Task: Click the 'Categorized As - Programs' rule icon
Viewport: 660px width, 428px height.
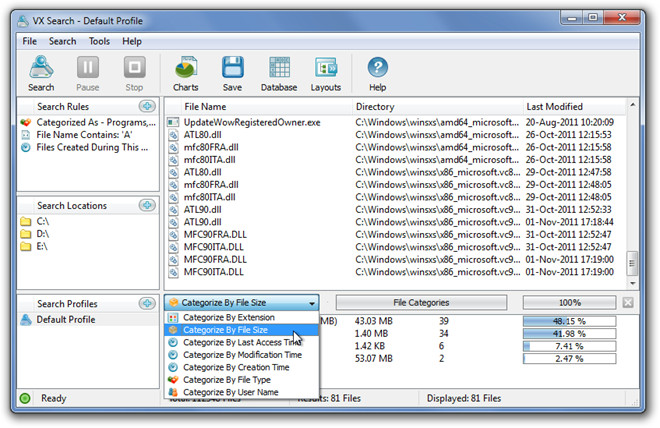Action: click(x=26, y=122)
